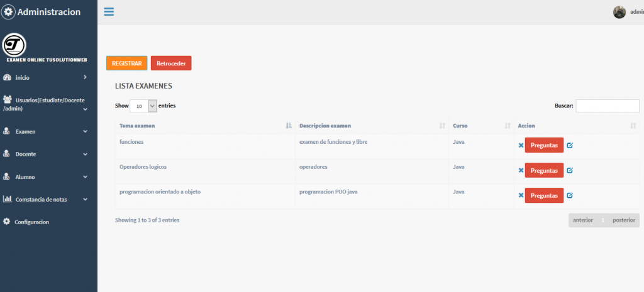Image resolution: width=644 pixels, height=292 pixels.
Task: Delete programacion orientado a objeto exam
Action: [x=521, y=195]
